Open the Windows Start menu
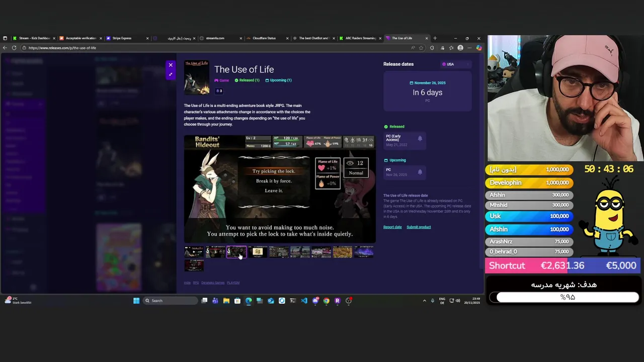Image resolution: width=644 pixels, height=362 pixels. point(136,301)
